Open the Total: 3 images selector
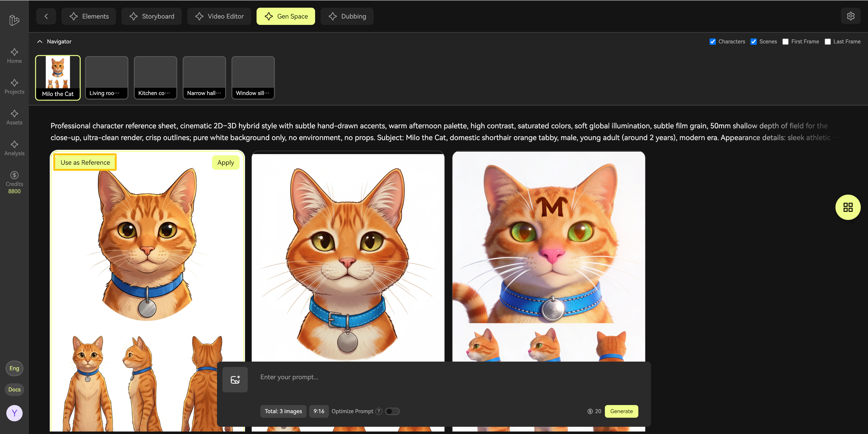 (x=283, y=411)
